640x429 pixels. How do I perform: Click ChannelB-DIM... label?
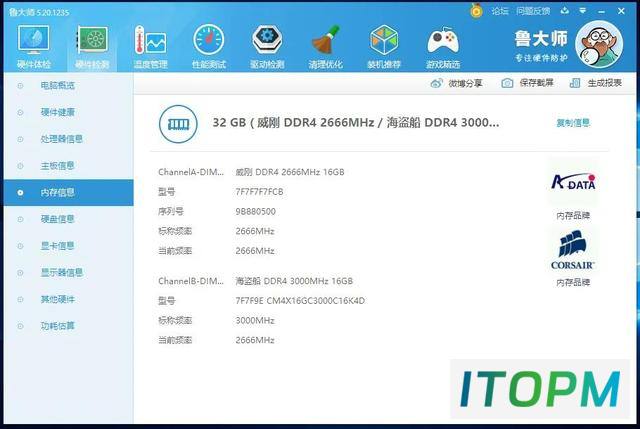(191, 281)
